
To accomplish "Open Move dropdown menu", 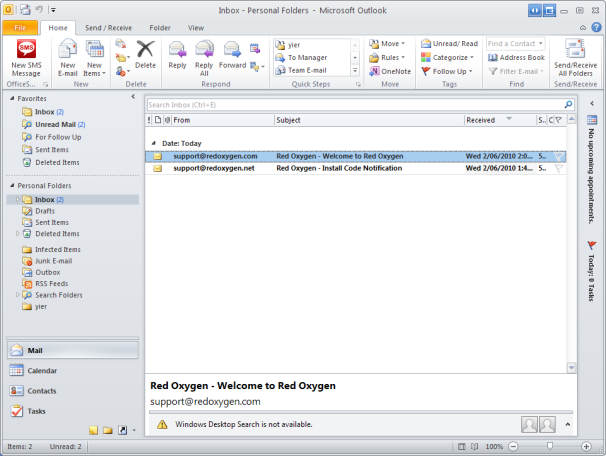I will coord(387,44).
